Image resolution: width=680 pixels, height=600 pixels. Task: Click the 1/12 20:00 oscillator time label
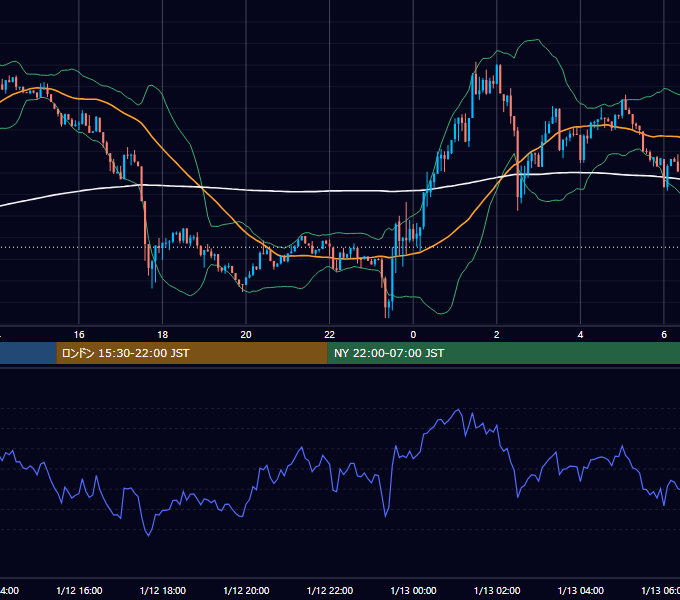click(x=246, y=590)
